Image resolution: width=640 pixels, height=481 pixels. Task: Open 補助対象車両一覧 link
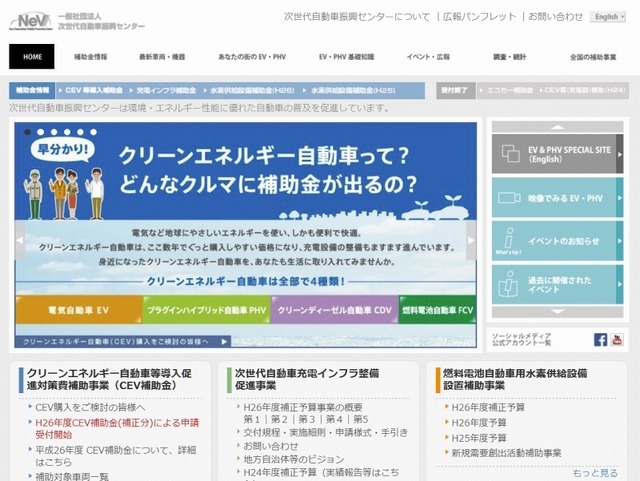point(72,476)
